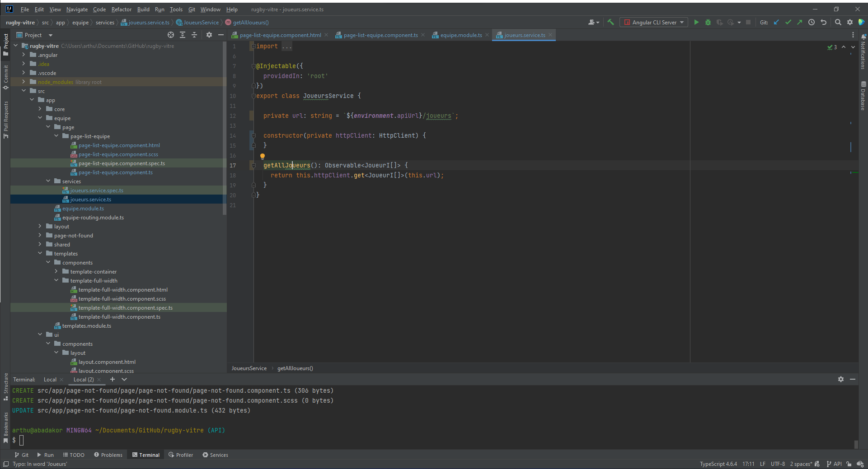Open the Notifications side panel

[863, 53]
